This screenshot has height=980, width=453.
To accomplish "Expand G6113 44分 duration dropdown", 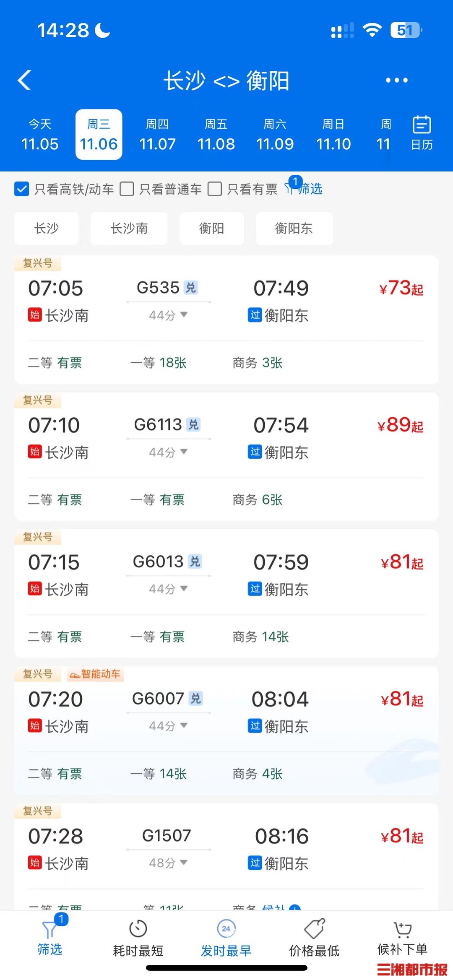I will [x=168, y=452].
